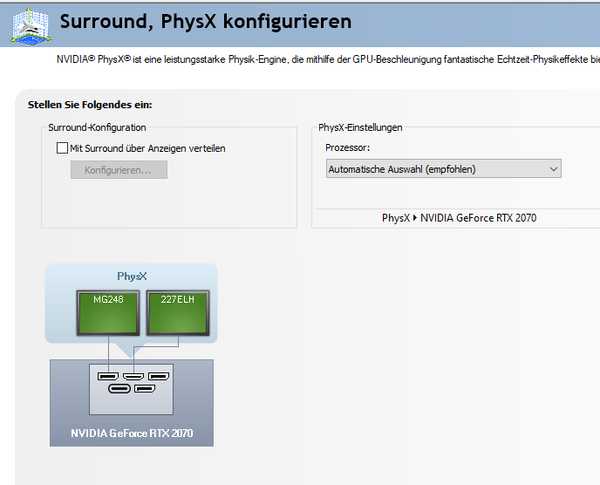Screen dimensions: 600x485
Task: Click the Konfigurieren... button
Action: click(119, 170)
